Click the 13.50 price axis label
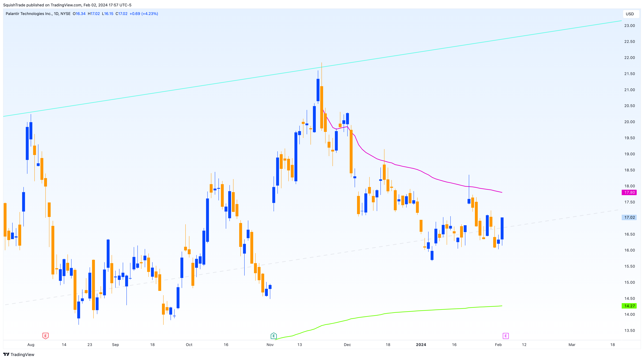The height and width of the screenshot is (360, 644). point(630,331)
